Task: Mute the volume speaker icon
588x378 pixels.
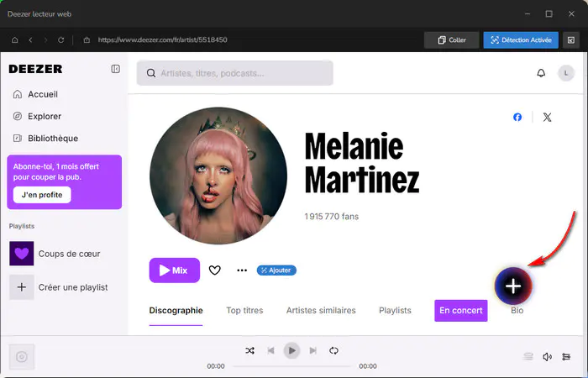Action: (547, 357)
